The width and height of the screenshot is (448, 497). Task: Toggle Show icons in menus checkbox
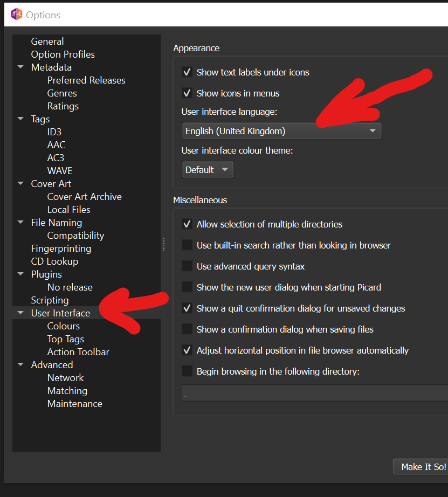[x=187, y=93]
